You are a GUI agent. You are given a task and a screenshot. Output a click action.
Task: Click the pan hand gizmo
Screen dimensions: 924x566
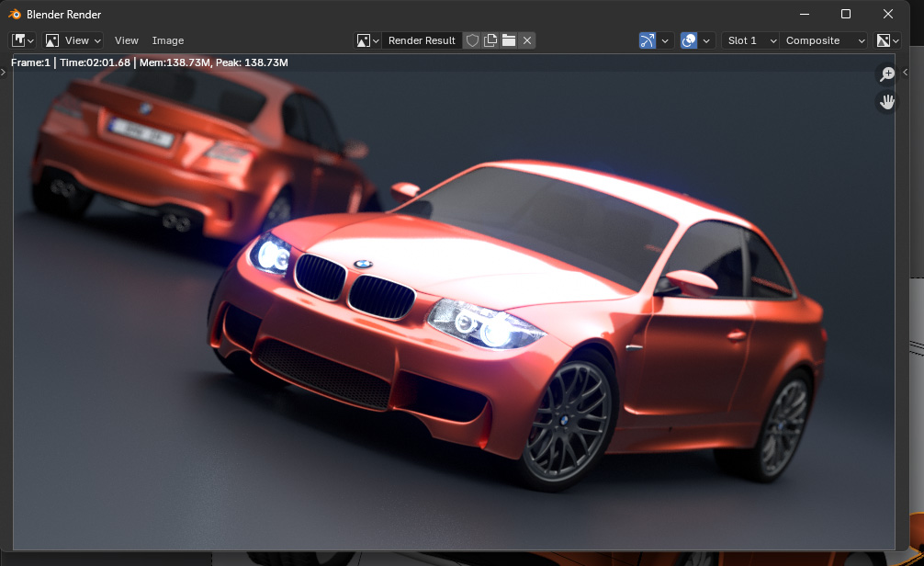click(x=887, y=102)
